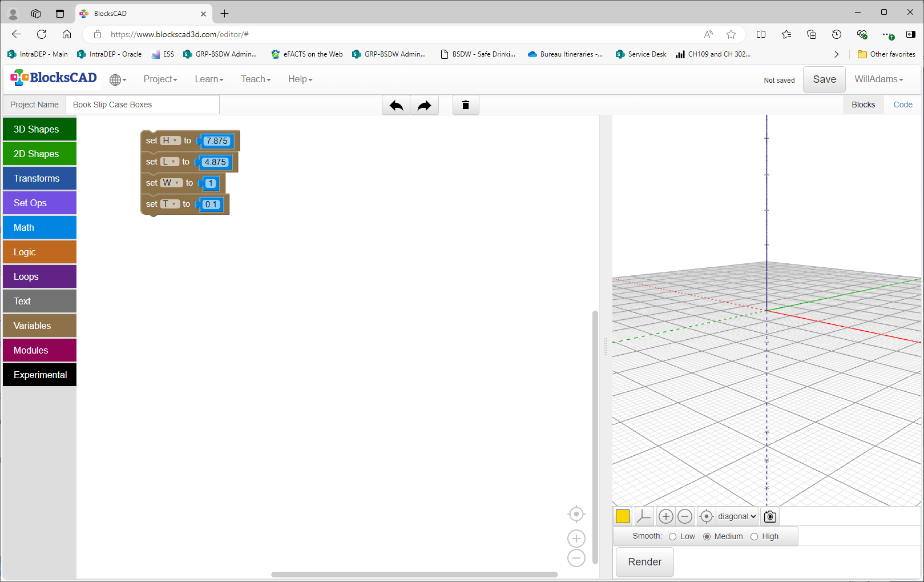Undo the last block edit
Viewport: 924px width, 582px height.
click(x=396, y=105)
